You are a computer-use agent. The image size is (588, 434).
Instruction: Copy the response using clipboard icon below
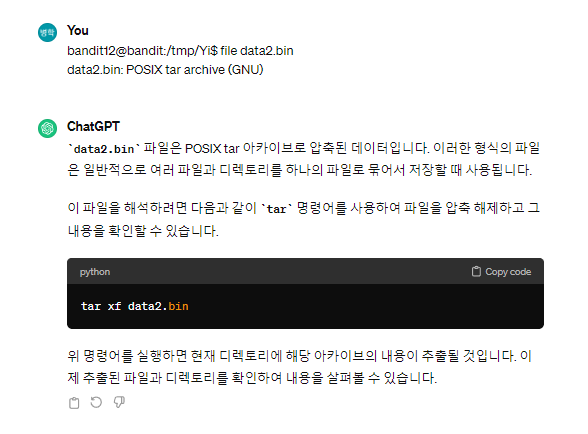(x=74, y=403)
